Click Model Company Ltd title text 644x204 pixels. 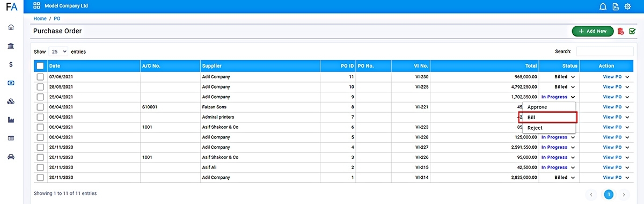click(66, 6)
